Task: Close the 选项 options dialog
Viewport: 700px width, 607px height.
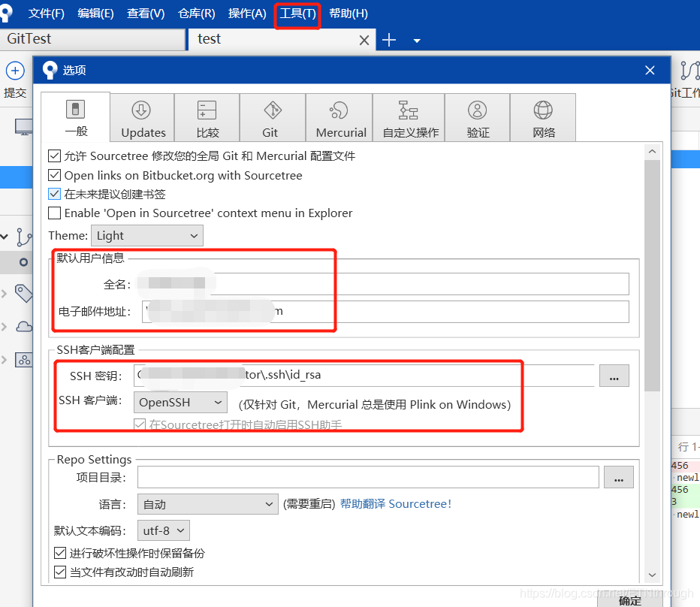Action: 650,70
